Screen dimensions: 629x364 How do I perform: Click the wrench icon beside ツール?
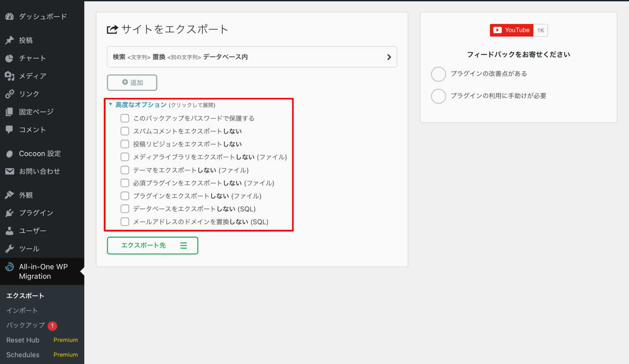pos(10,249)
